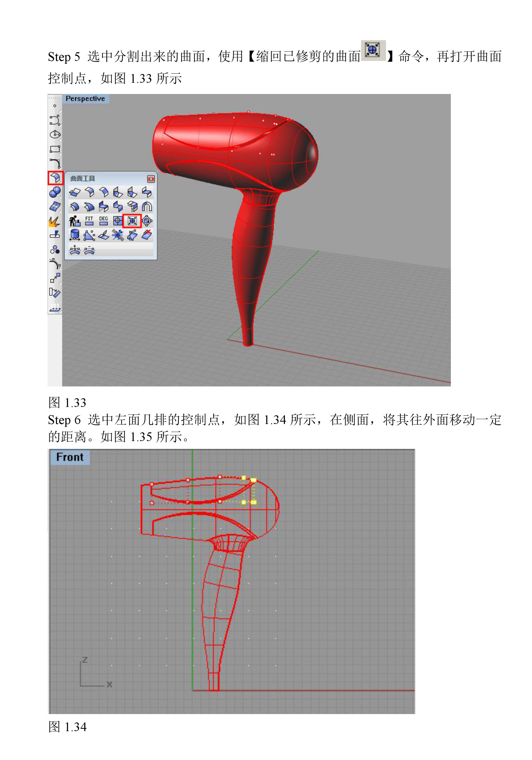The width and height of the screenshot is (532, 760).
Task: Click the Mesh surface tool icon
Action: 55,207
